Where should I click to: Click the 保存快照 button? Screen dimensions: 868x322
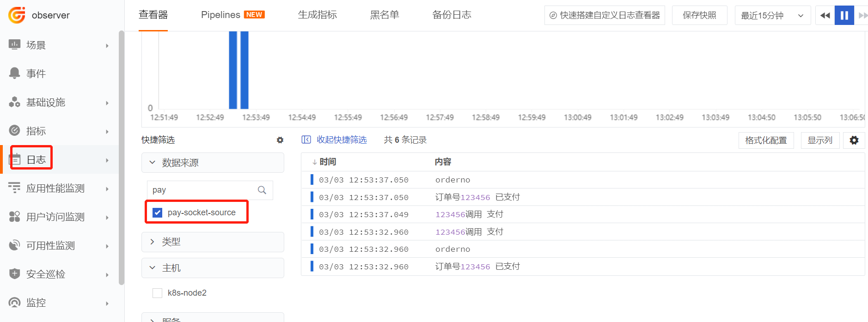pos(699,15)
